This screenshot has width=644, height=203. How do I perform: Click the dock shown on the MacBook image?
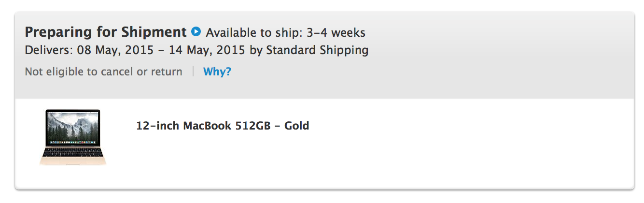[73, 143]
